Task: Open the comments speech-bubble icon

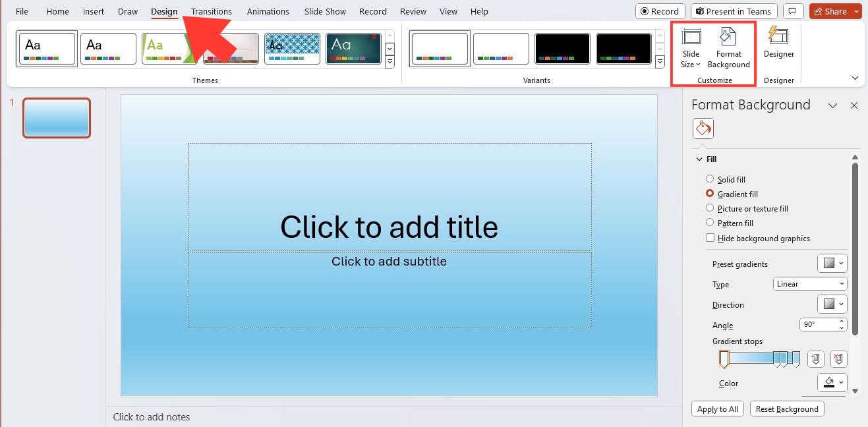Action: (794, 11)
